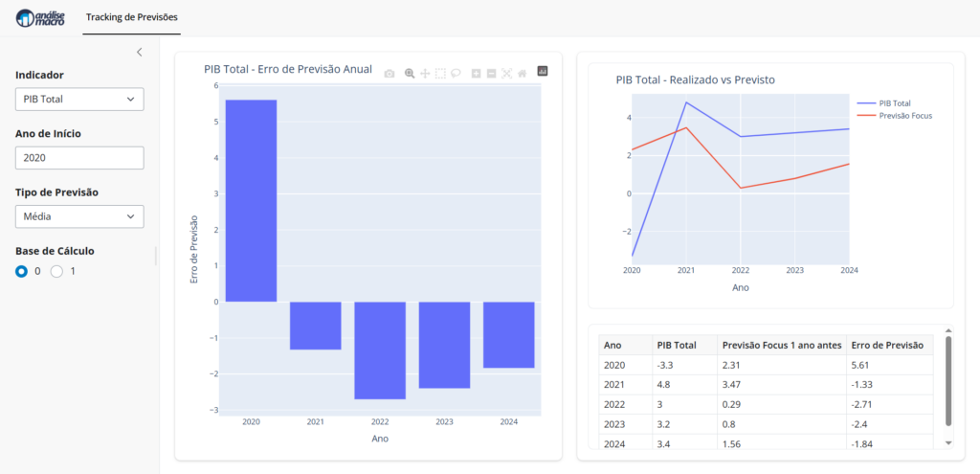The image size is (980, 474).
Task: Select the Zoom tool in chart toolbar
Action: pyautogui.click(x=410, y=74)
